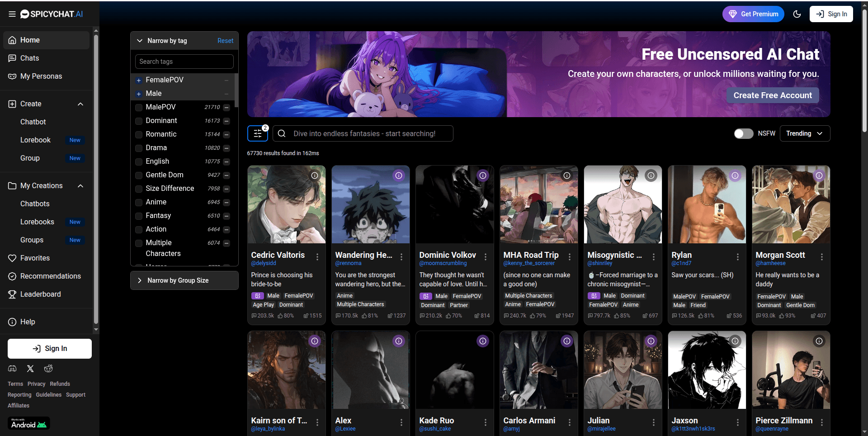Click info icon on Cedric Valtoris card
868x436 pixels.
click(x=315, y=175)
